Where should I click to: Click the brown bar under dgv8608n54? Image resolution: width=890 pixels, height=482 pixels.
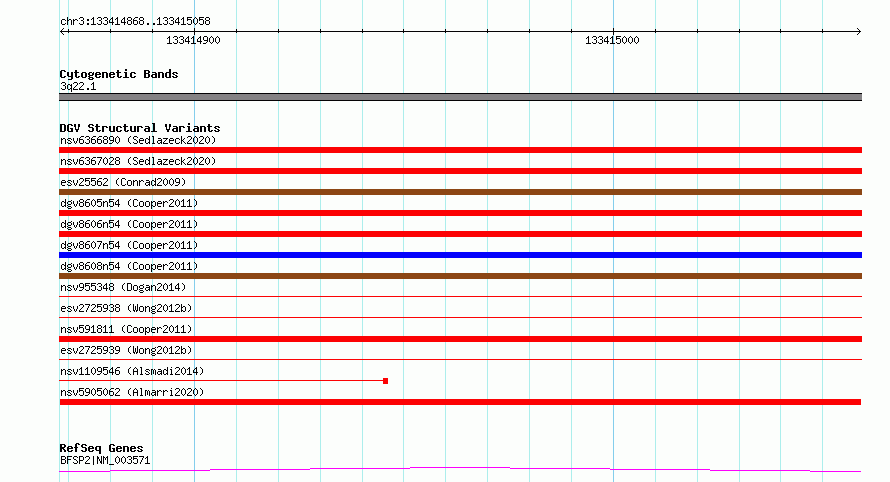460,276
